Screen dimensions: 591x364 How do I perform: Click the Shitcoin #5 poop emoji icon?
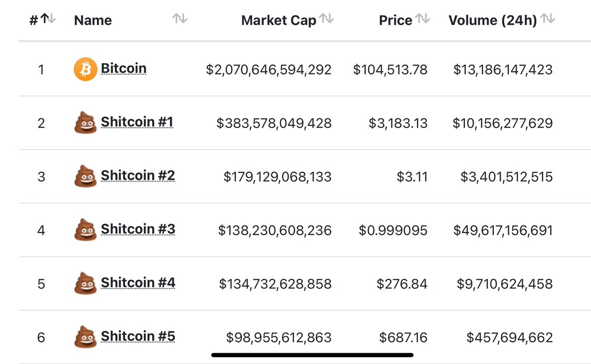85,337
